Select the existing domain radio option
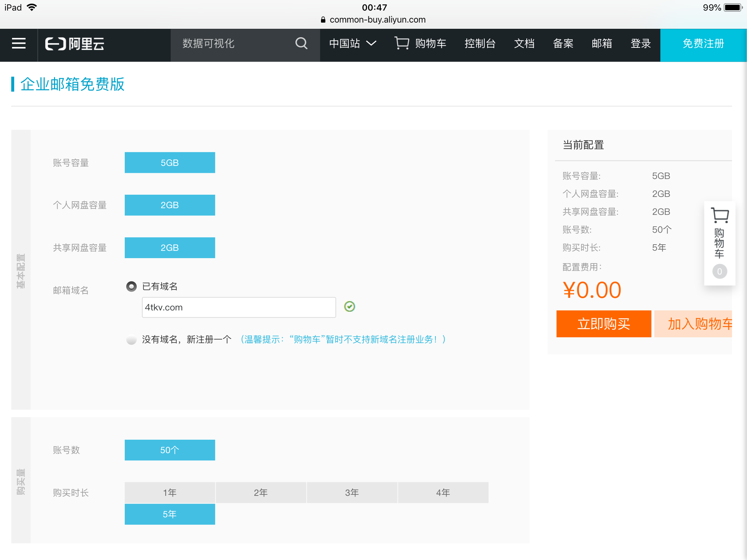The width and height of the screenshot is (747, 560). (x=131, y=287)
